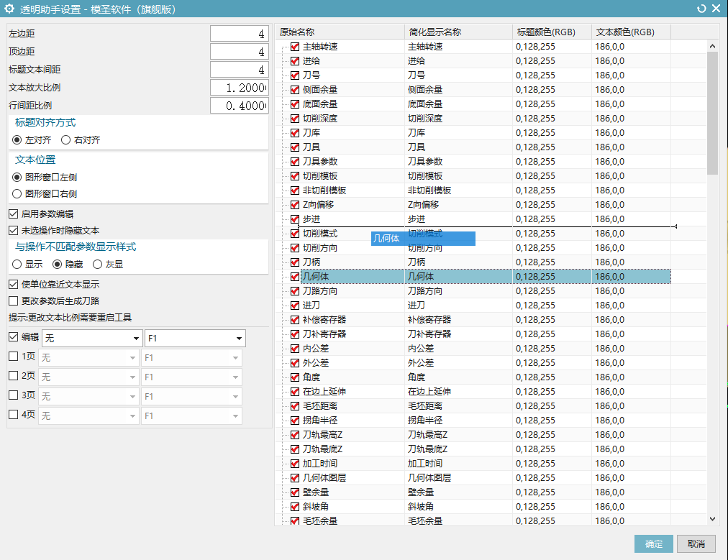
Task: Click the 原始名称 column header
Action: (340, 32)
